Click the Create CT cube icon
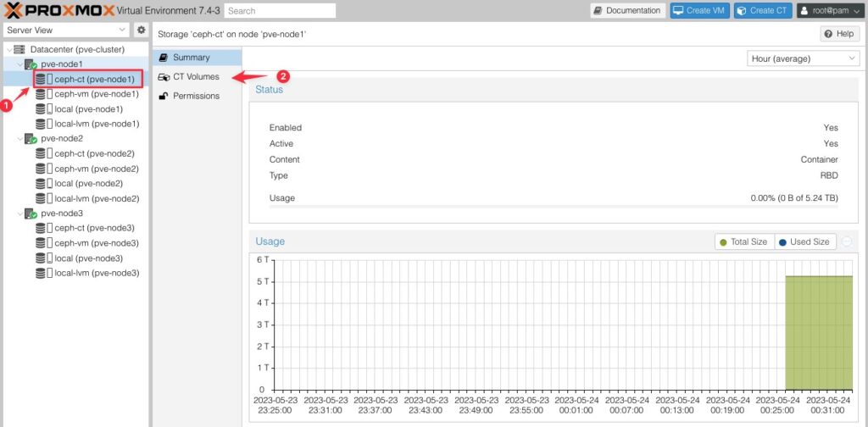Viewport: 868px width, 427px height. pos(742,10)
